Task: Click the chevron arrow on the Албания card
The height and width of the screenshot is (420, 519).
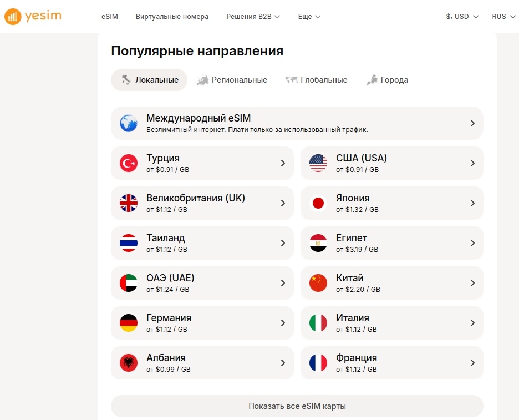Action: pyautogui.click(x=283, y=363)
